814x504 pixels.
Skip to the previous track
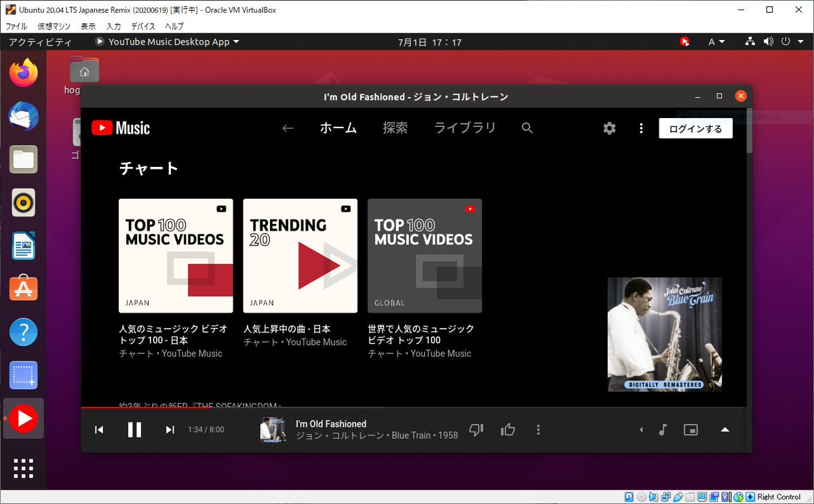pyautogui.click(x=99, y=429)
